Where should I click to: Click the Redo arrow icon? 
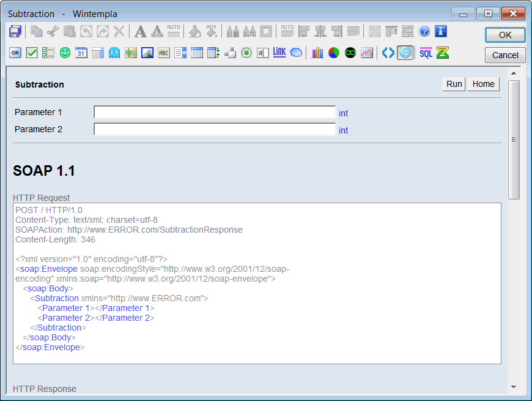(x=103, y=32)
